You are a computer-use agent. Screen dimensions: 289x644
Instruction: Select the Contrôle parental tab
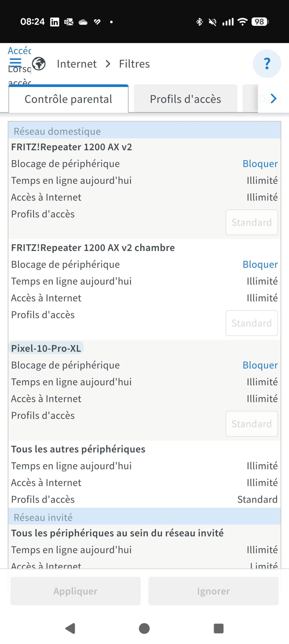pyautogui.click(x=68, y=99)
